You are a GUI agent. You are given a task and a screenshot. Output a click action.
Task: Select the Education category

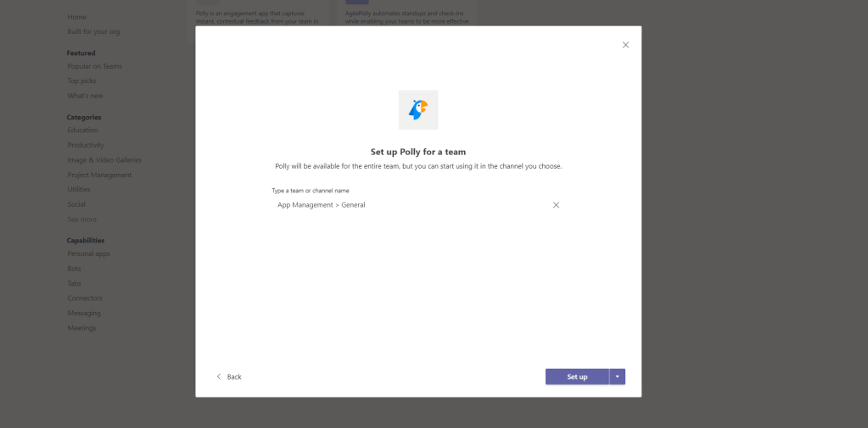coord(82,131)
